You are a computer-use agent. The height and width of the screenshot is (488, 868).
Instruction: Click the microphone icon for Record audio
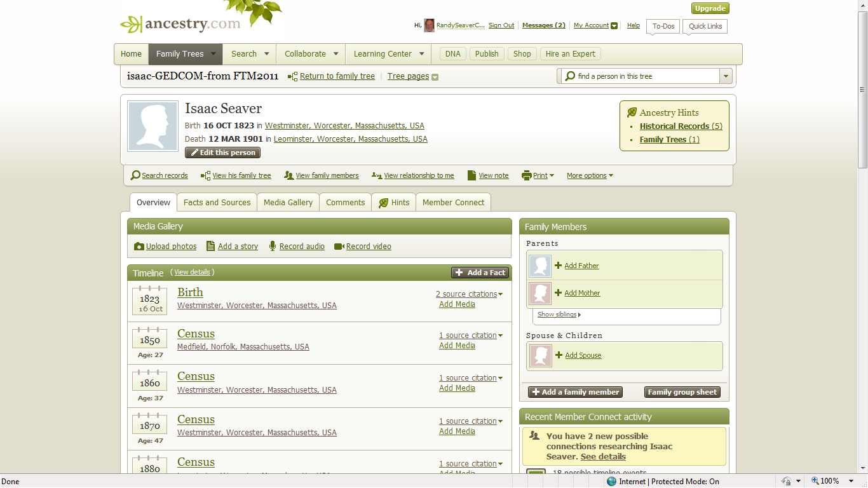coord(273,247)
